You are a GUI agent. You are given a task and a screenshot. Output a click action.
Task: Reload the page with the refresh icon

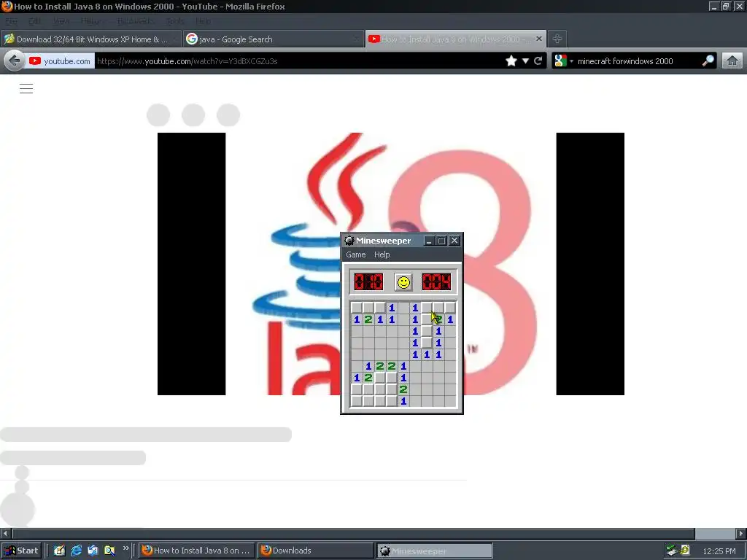(538, 61)
